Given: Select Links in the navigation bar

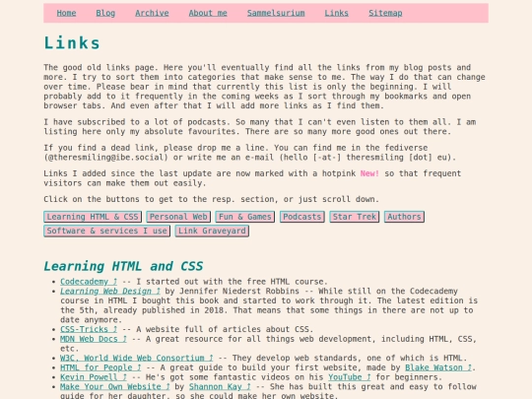Looking at the screenshot, I should [x=337, y=13].
